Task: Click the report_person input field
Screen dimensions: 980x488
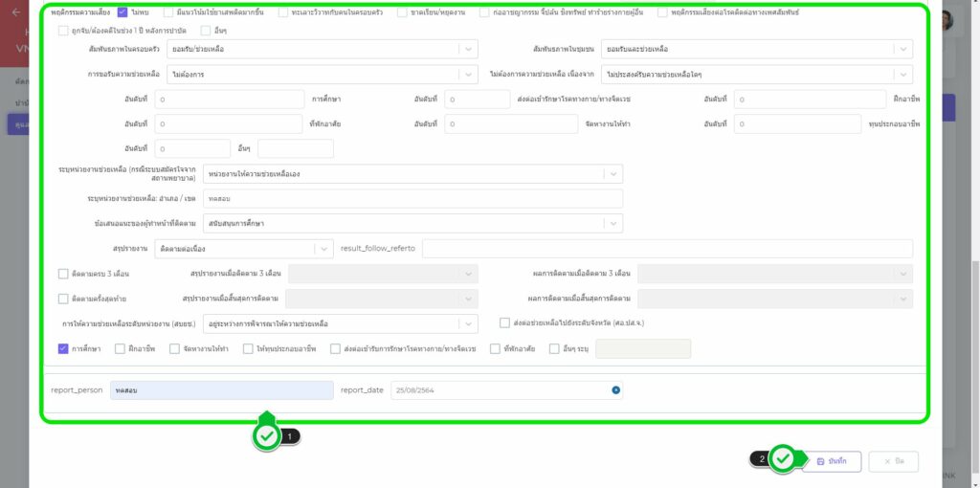Action: 221,389
